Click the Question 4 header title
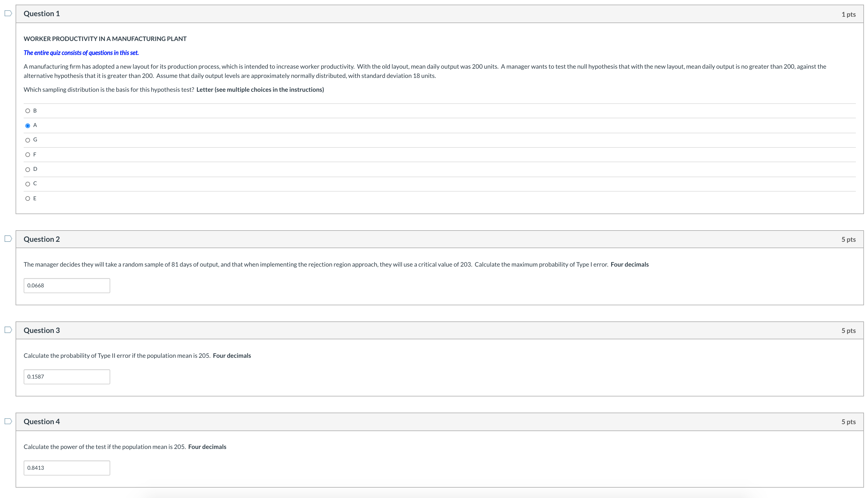This screenshot has height=498, width=868. (42, 421)
